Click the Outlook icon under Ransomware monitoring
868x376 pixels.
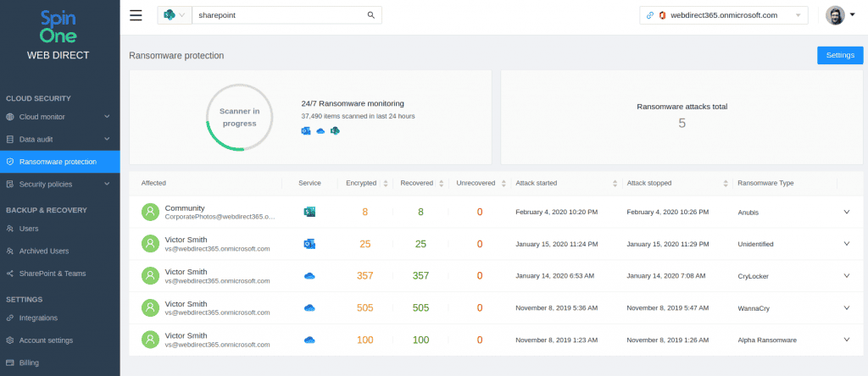tap(306, 130)
